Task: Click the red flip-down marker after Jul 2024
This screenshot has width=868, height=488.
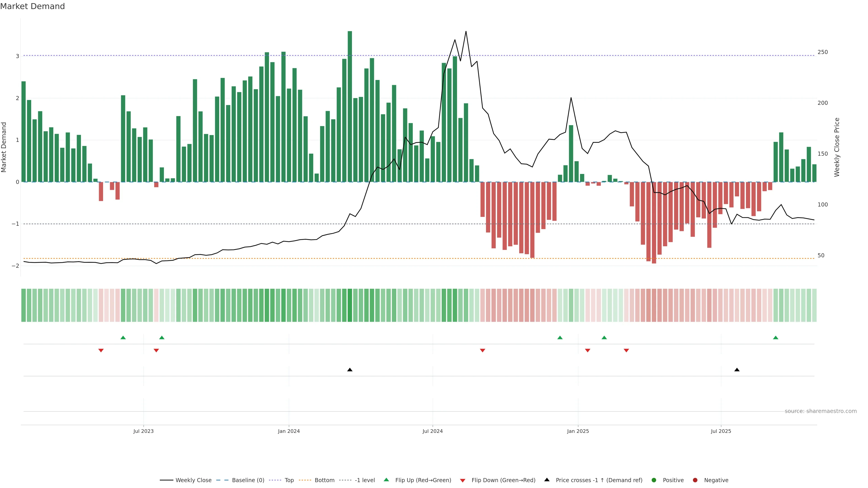Action: tap(483, 351)
